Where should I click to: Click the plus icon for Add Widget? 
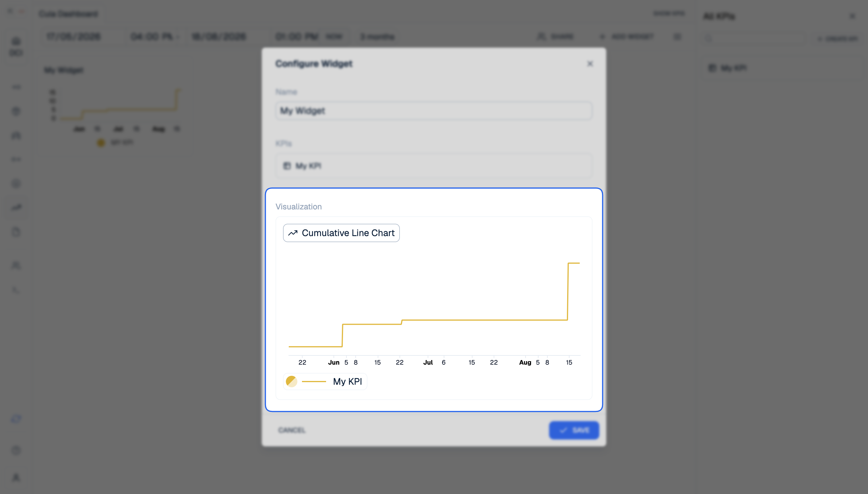click(x=602, y=36)
